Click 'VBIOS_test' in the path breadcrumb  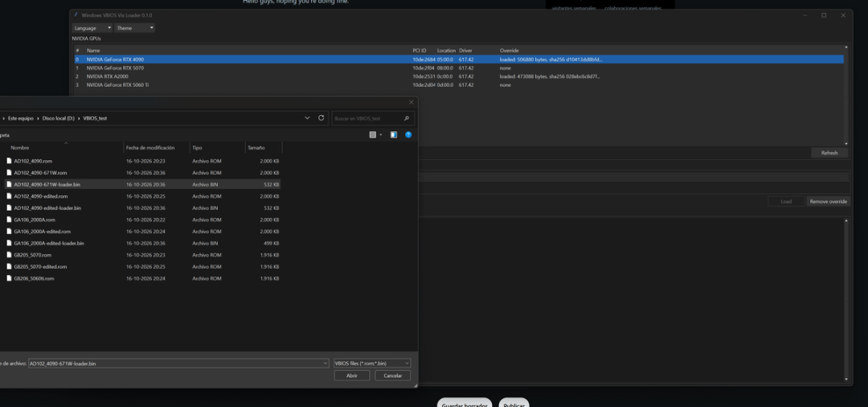pos(95,118)
